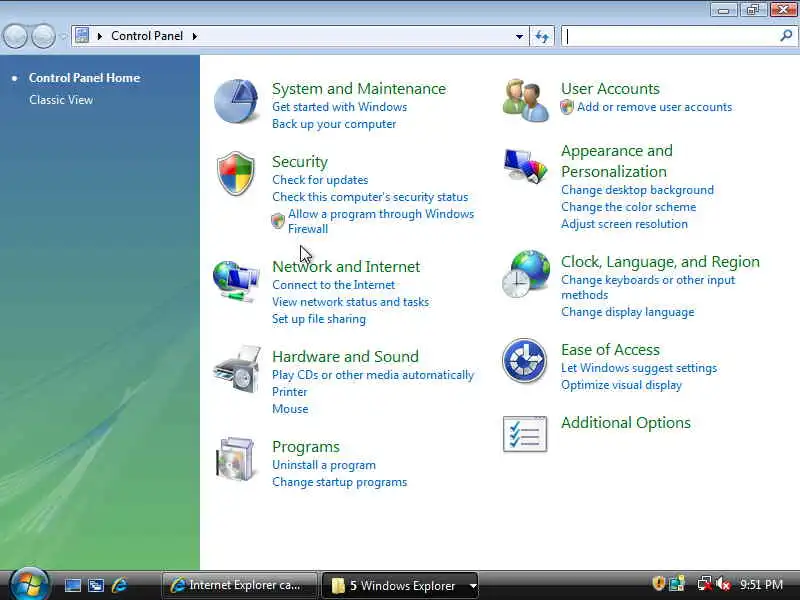This screenshot has width=800, height=600.
Task: Click Set up file sharing
Action: tap(318, 319)
